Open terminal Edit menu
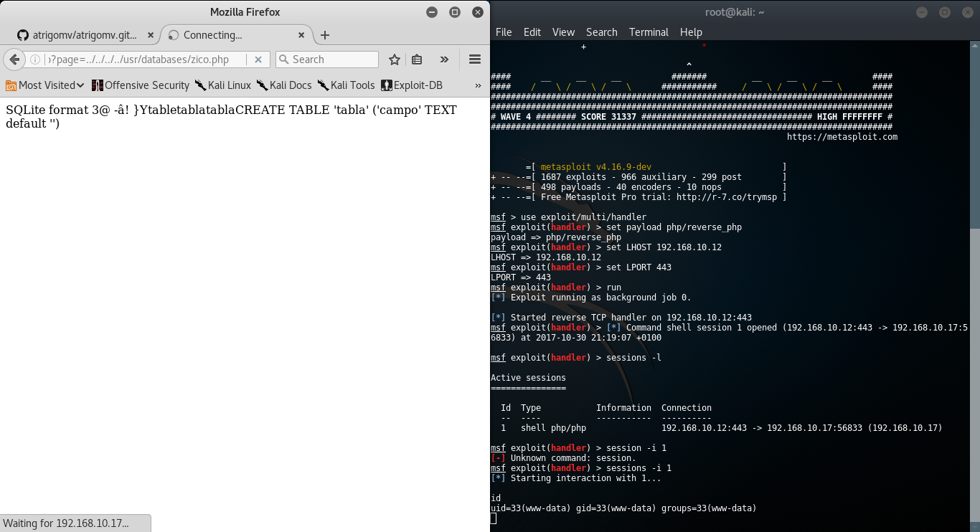 pos(532,32)
